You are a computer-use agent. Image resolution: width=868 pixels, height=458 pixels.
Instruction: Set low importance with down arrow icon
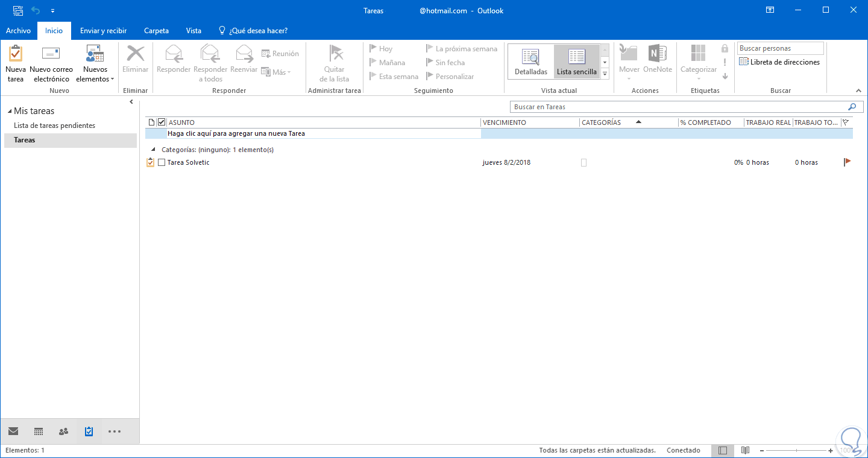725,77
